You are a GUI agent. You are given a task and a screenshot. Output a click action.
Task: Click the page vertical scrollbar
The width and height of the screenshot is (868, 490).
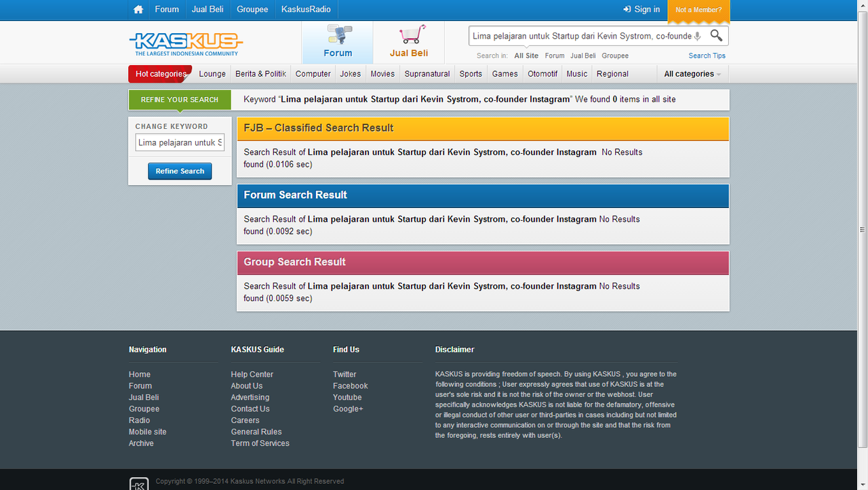point(863,230)
